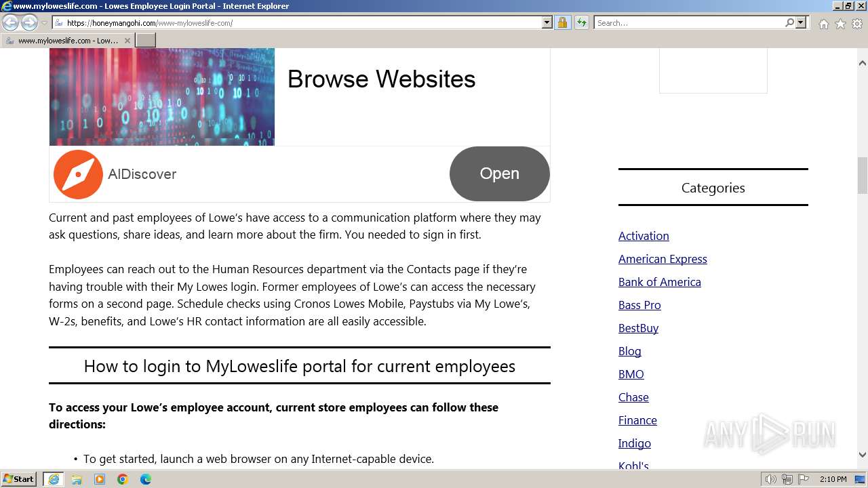The width and height of the screenshot is (868, 488).
Task: Click the AIDiscover ad text
Action: click(x=142, y=174)
